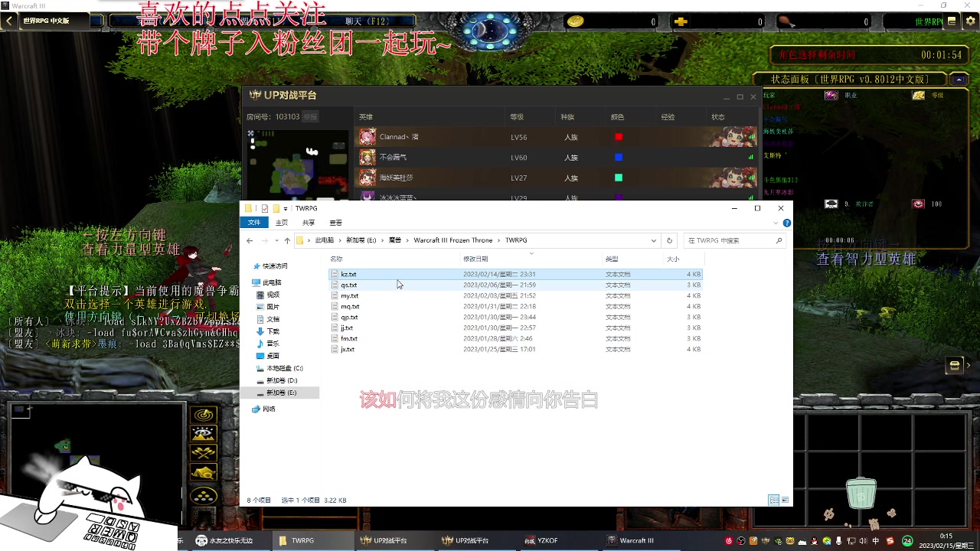Open Explorer help question mark icon

coord(786,223)
